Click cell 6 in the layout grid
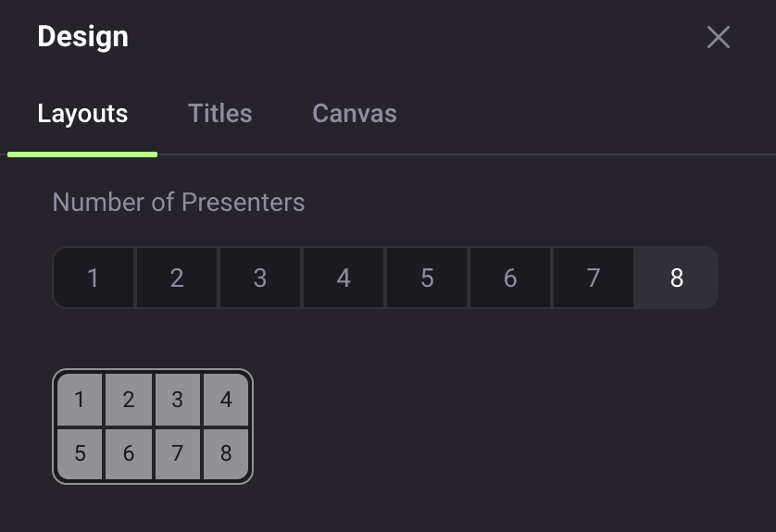 [129, 453]
